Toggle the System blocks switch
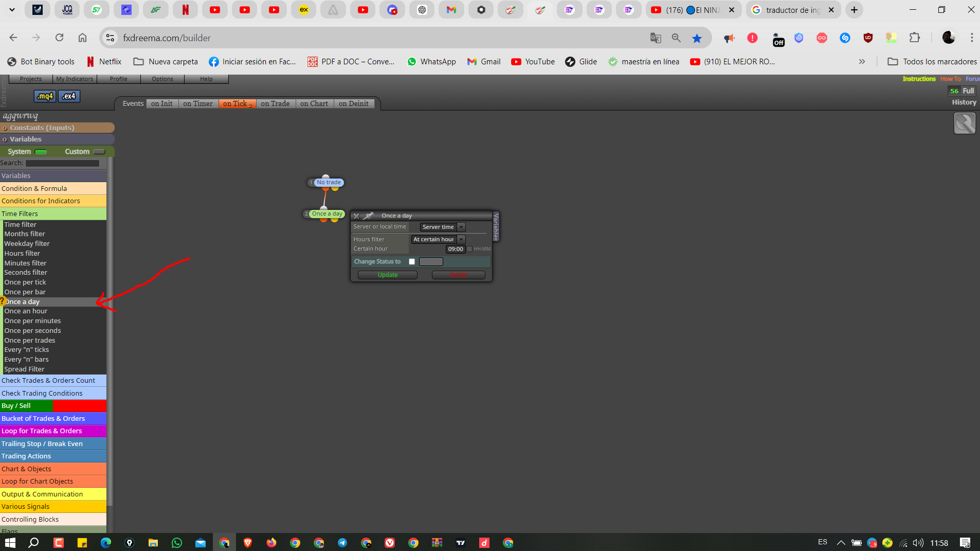Image resolution: width=980 pixels, height=551 pixels. 41,152
